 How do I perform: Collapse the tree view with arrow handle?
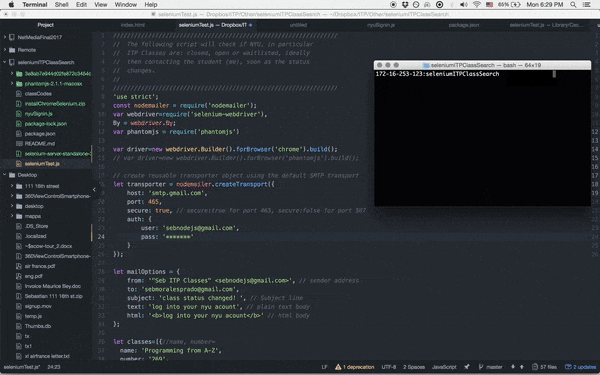pyautogui.click(x=94, y=189)
